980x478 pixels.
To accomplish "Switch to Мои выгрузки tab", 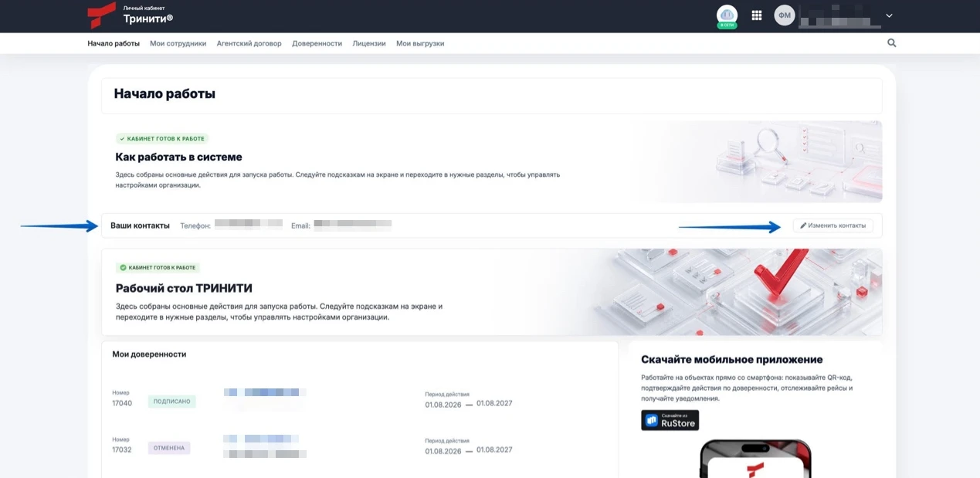I will [x=420, y=43].
